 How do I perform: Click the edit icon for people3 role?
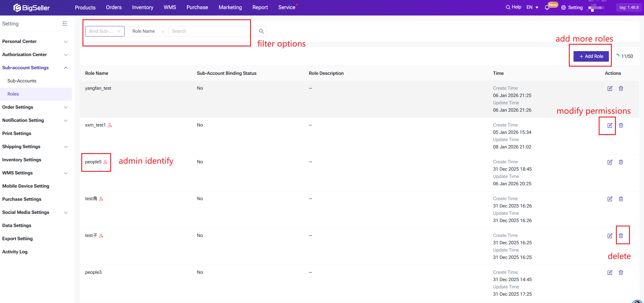tap(610, 272)
